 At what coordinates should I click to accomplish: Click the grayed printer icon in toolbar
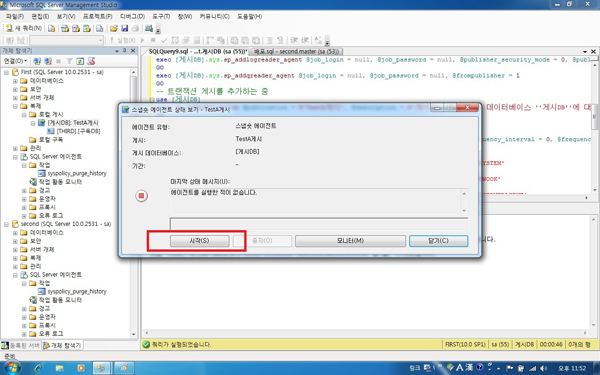(135, 28)
